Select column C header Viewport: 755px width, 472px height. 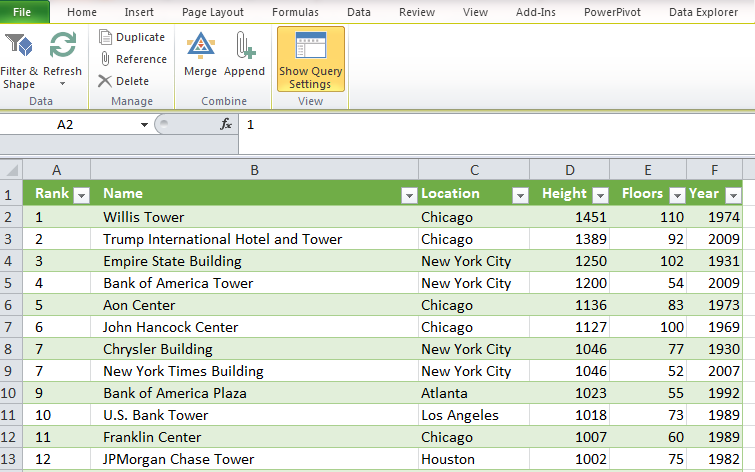pyautogui.click(x=474, y=170)
